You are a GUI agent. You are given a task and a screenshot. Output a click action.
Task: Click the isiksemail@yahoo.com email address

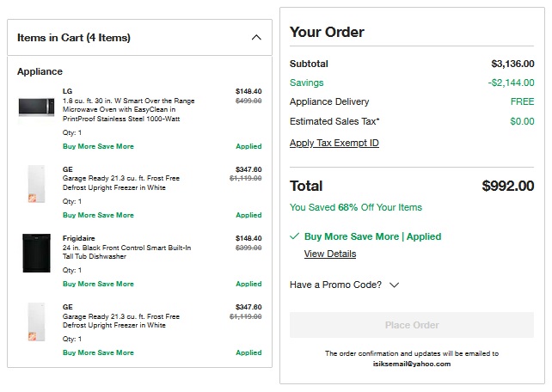pyautogui.click(x=412, y=364)
